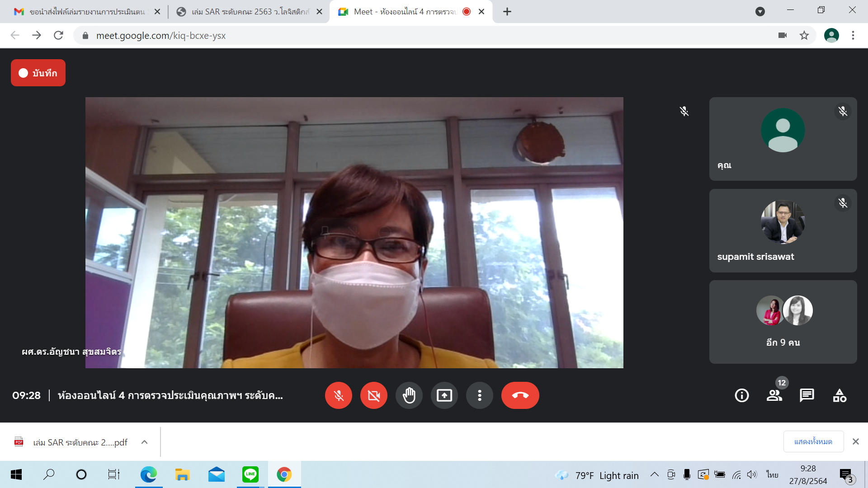Expand hidden system tray icons arrow
Image resolution: width=868 pixels, height=488 pixels.
pyautogui.click(x=654, y=474)
